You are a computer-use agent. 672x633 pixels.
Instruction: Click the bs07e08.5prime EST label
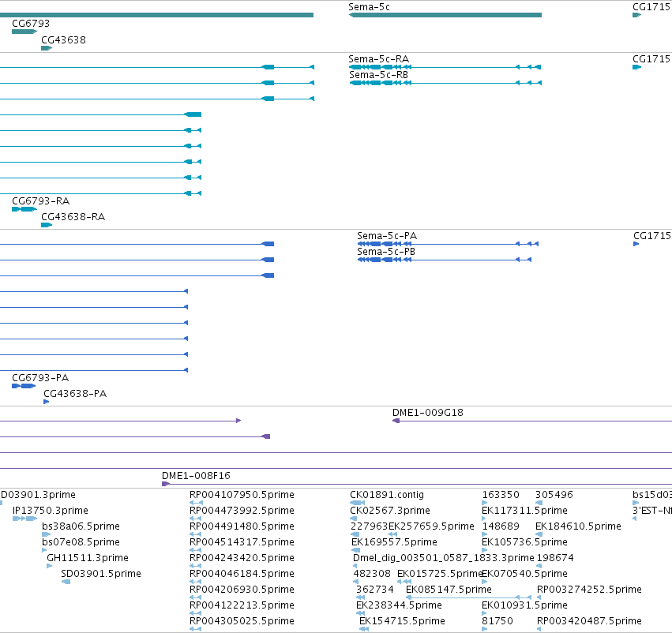[x=81, y=541]
